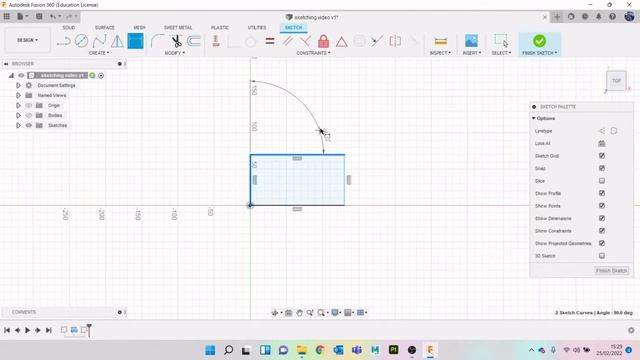This screenshot has width=640, height=360.
Task: Expand the Named Views node
Action: tap(18, 95)
